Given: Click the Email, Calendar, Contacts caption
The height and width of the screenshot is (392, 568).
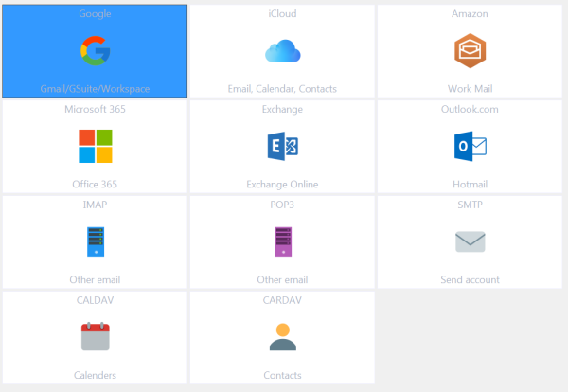Looking at the screenshot, I should point(282,89).
